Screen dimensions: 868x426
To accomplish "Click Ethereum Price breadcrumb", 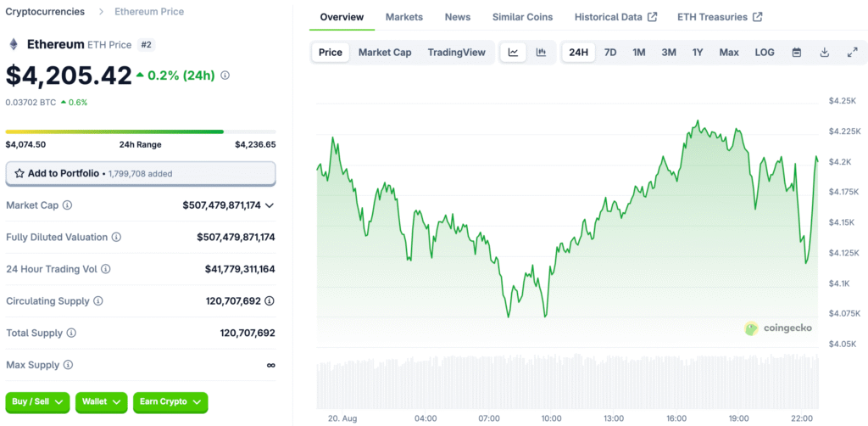I will (x=149, y=11).
